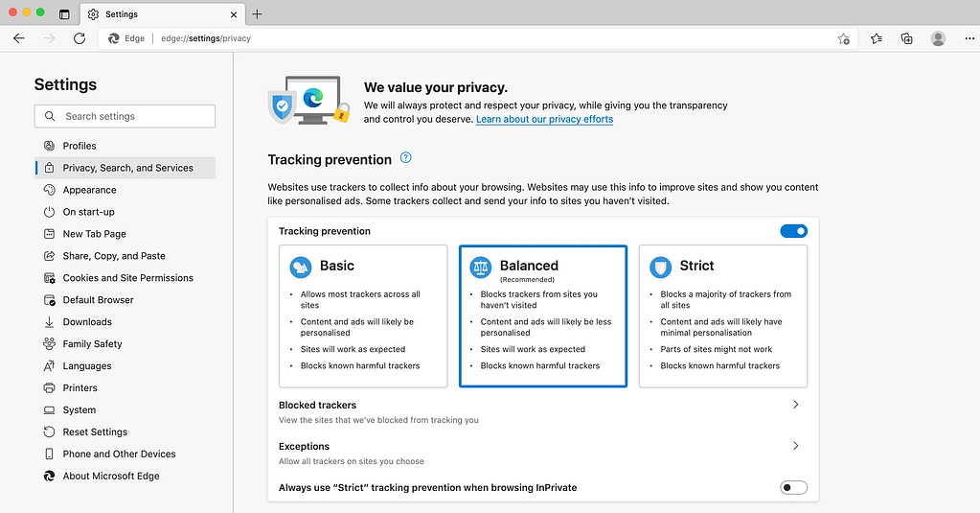Click the On start-up power icon
The height and width of the screenshot is (513, 980).
click(x=50, y=212)
